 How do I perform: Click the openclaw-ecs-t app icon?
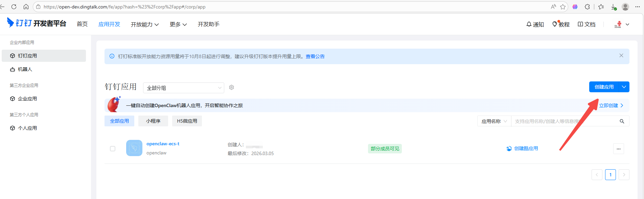134,148
